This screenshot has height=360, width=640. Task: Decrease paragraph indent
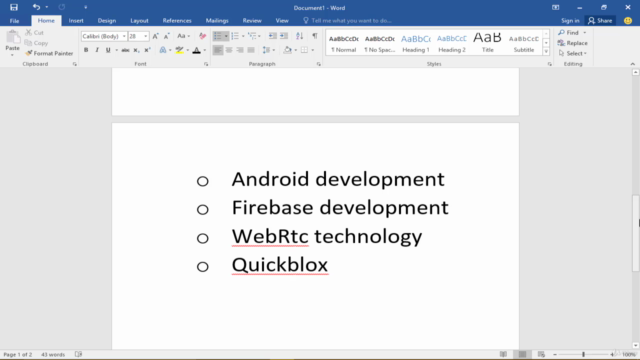click(273, 36)
